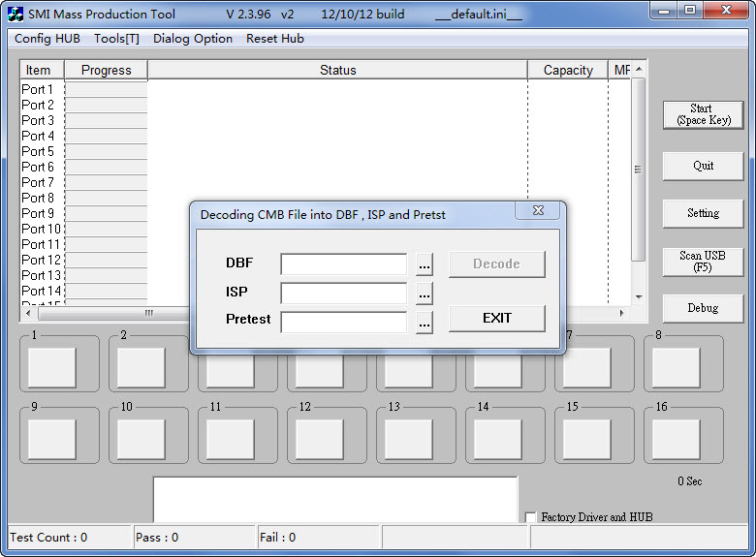Click the greyed Decode button

pyautogui.click(x=497, y=264)
